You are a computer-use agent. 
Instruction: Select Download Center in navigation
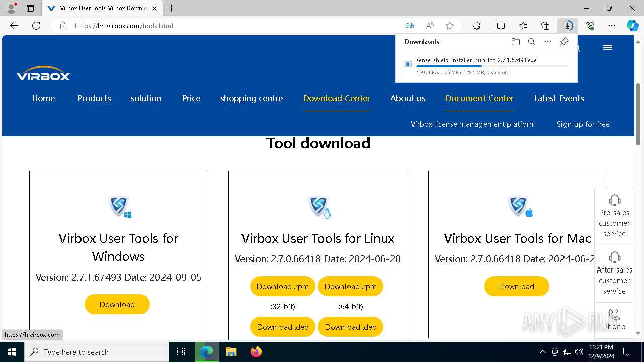point(337,98)
